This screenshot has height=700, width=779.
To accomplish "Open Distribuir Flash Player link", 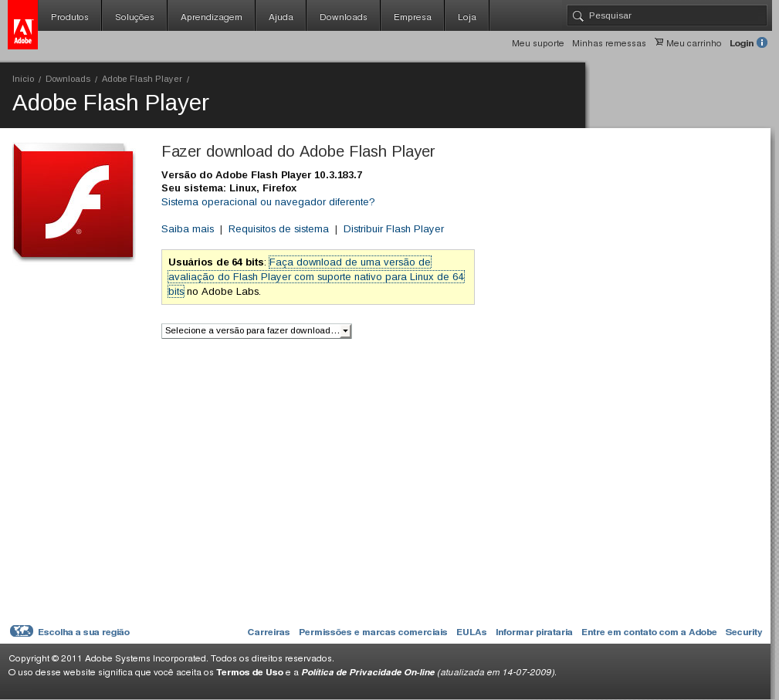I will pos(394,229).
